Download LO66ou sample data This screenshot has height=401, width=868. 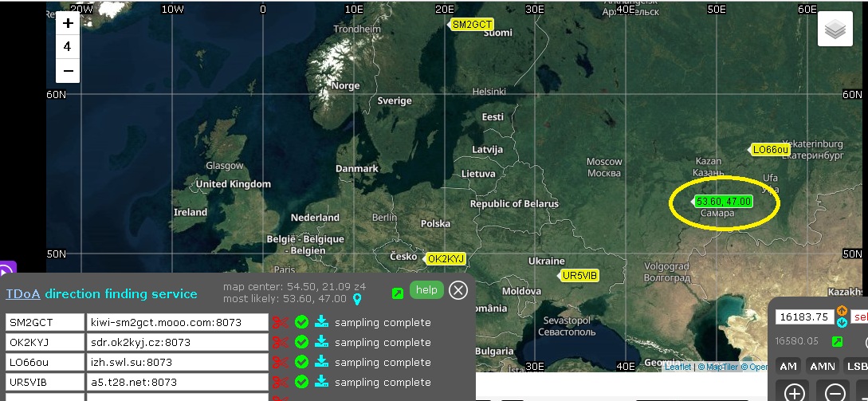tap(322, 362)
